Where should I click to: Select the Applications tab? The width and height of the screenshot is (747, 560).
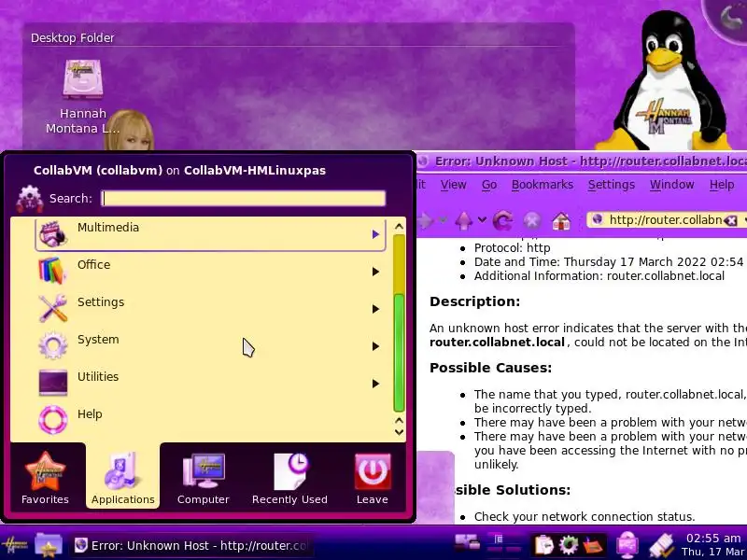(123, 478)
